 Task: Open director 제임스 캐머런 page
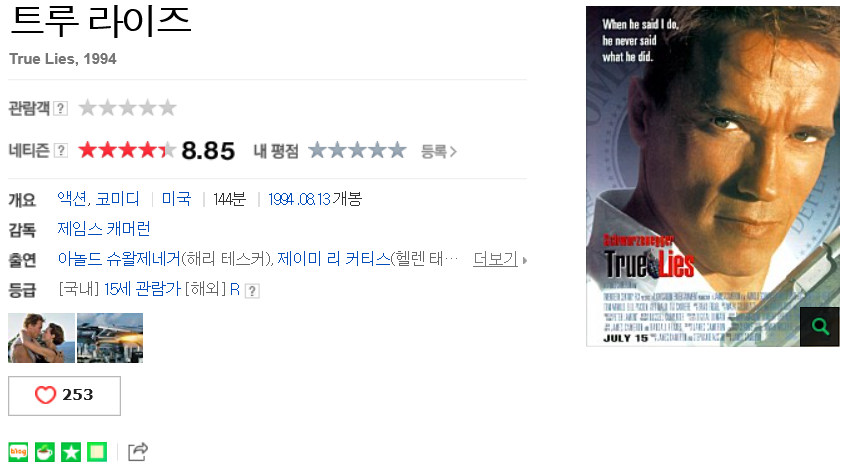pyautogui.click(x=104, y=229)
